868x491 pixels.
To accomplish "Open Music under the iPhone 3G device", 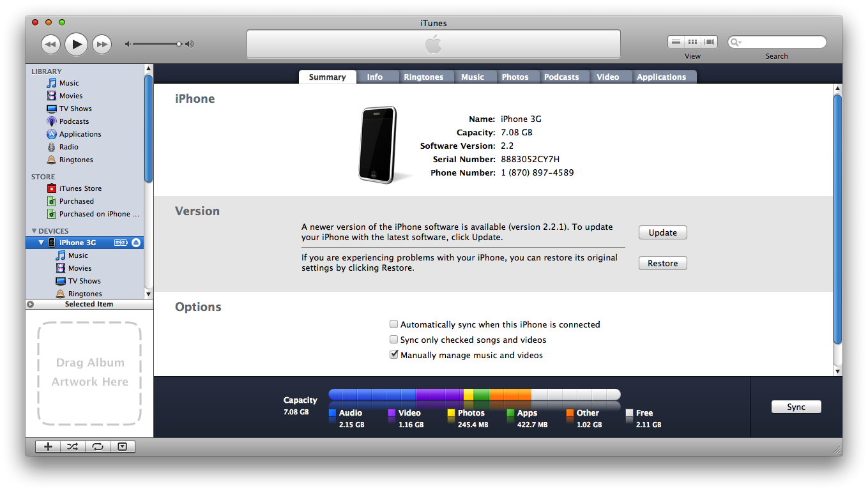I will click(x=78, y=255).
